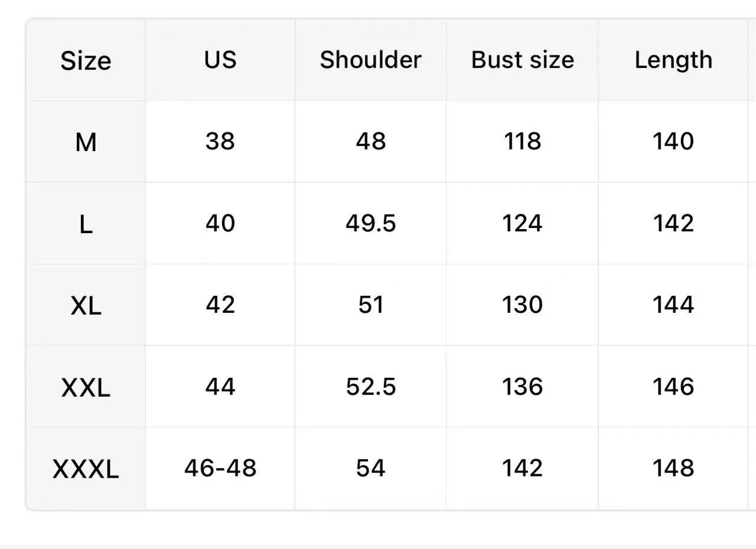Image resolution: width=756 pixels, height=549 pixels.
Task: Click shoulder value 49.5 cell
Action: coord(370,223)
